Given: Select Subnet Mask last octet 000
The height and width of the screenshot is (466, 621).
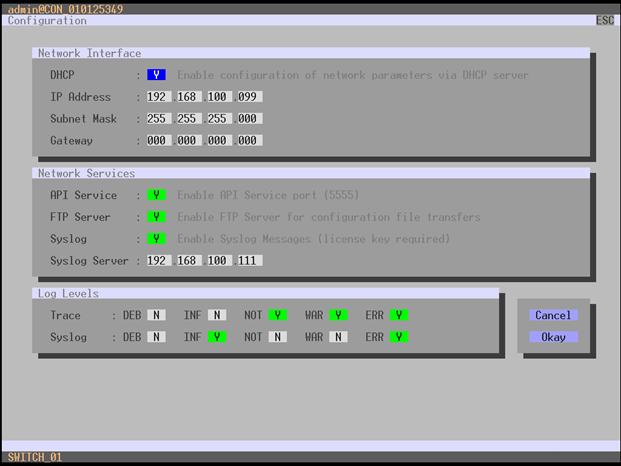Looking at the screenshot, I should click(x=250, y=118).
